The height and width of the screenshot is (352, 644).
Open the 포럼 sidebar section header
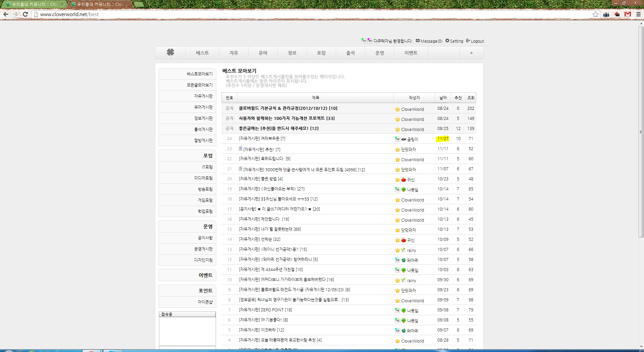point(208,156)
